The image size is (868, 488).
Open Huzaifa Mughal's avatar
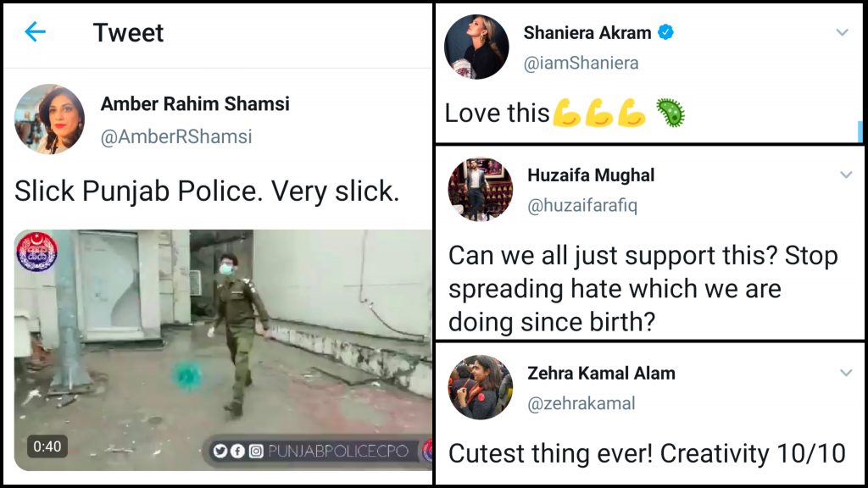pyautogui.click(x=480, y=189)
